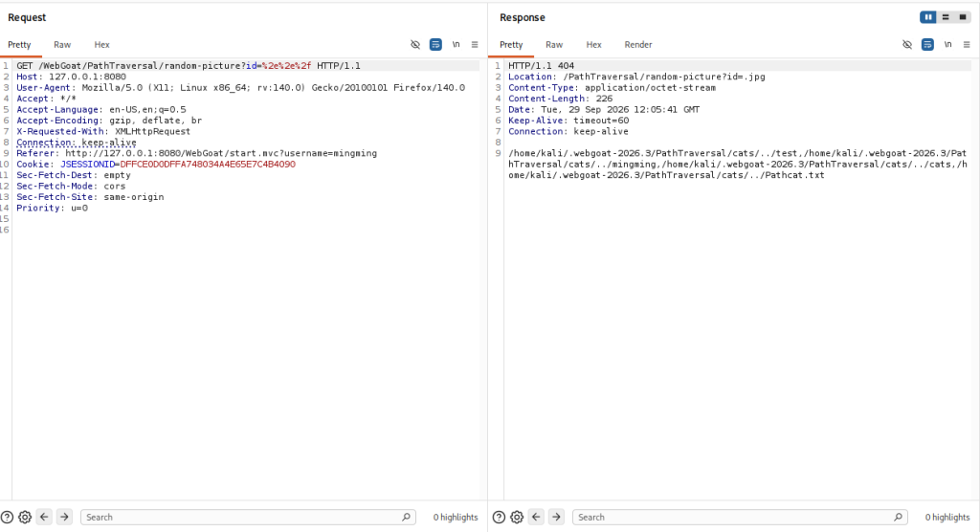Open Request search help icon
Screen dimensions: 980x532
(7, 517)
